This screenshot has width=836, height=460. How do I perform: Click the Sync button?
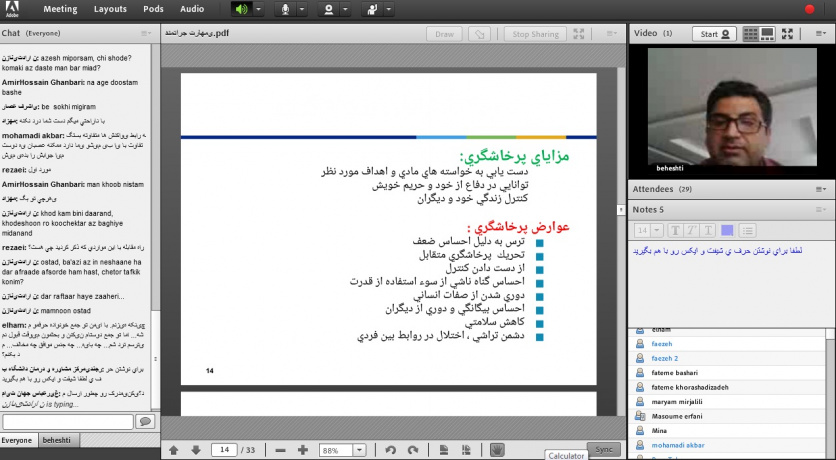click(604, 449)
